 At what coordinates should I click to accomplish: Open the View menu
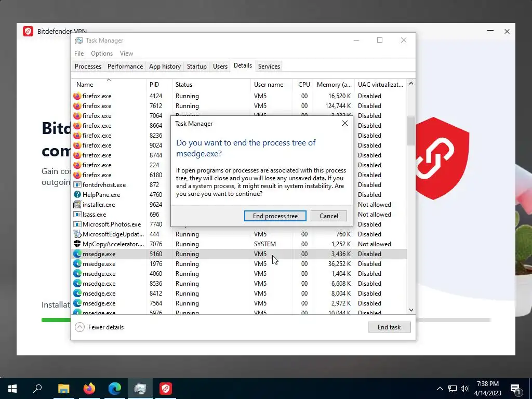click(x=126, y=54)
